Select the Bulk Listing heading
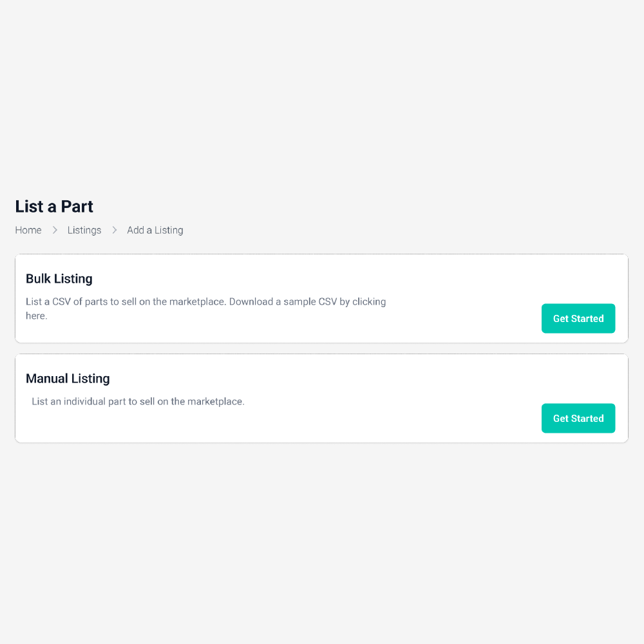The height and width of the screenshot is (644, 644). coord(59,279)
